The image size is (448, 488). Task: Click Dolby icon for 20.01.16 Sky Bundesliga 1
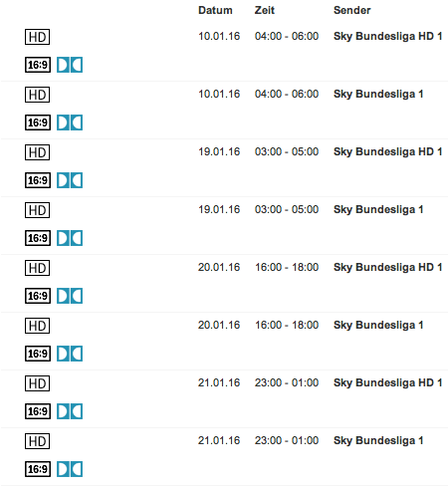click(70, 354)
